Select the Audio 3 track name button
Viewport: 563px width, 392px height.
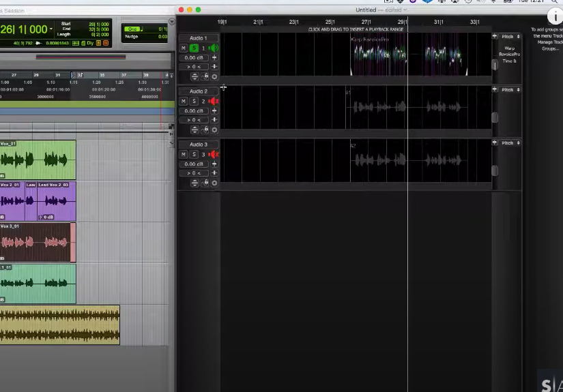199,144
